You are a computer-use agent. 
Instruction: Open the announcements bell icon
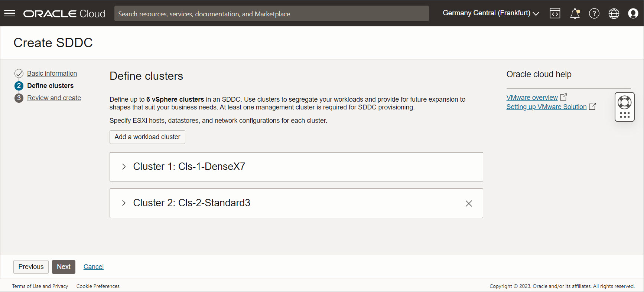click(575, 14)
